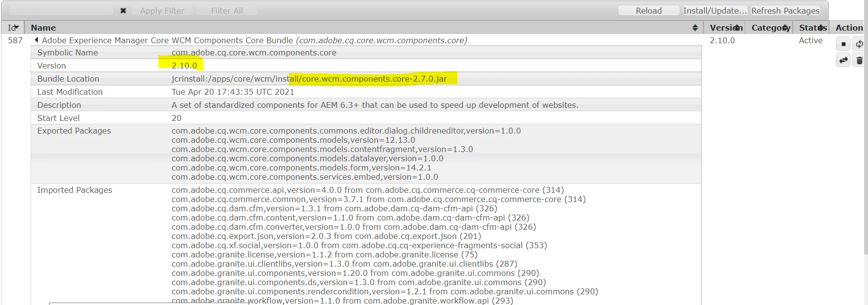
Task: Select imported package com.adobe.cq.xf.social line
Action: click(359, 245)
